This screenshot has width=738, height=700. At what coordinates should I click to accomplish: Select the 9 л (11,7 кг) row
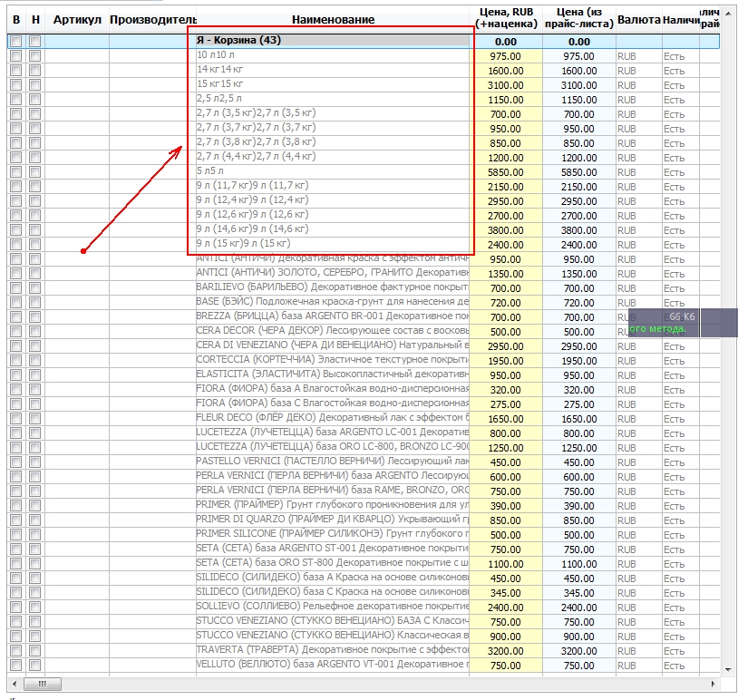(364, 187)
